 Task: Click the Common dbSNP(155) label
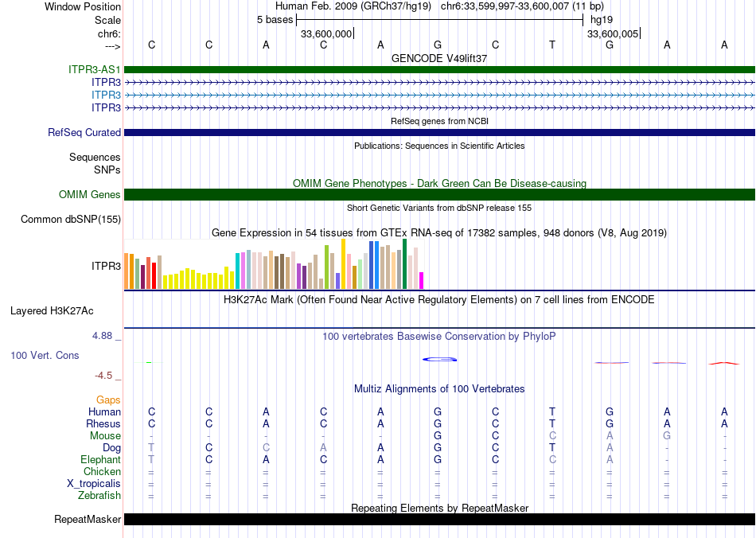71,220
